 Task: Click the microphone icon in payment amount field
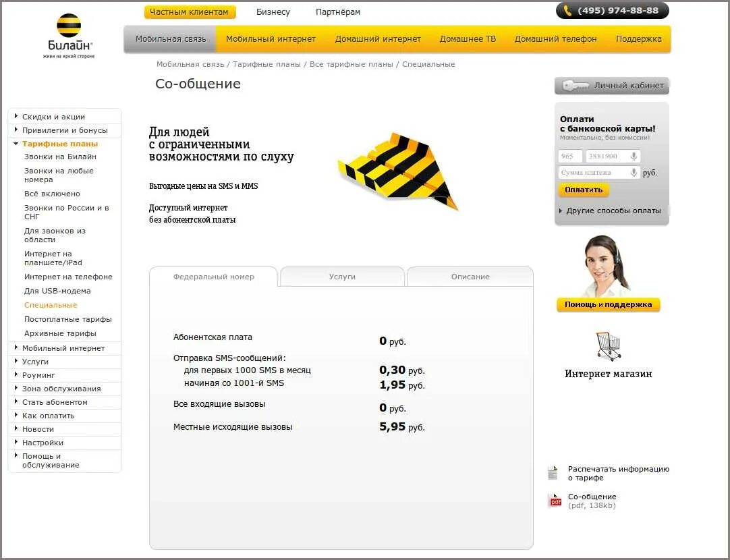click(634, 173)
